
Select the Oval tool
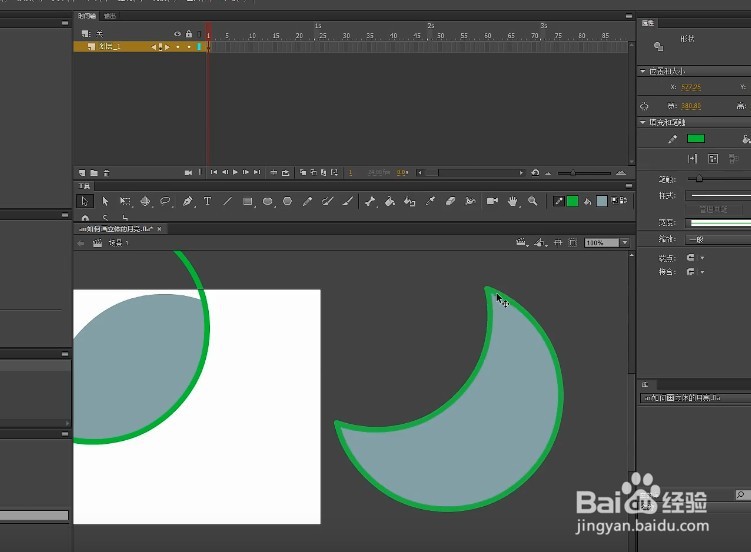coord(268,201)
